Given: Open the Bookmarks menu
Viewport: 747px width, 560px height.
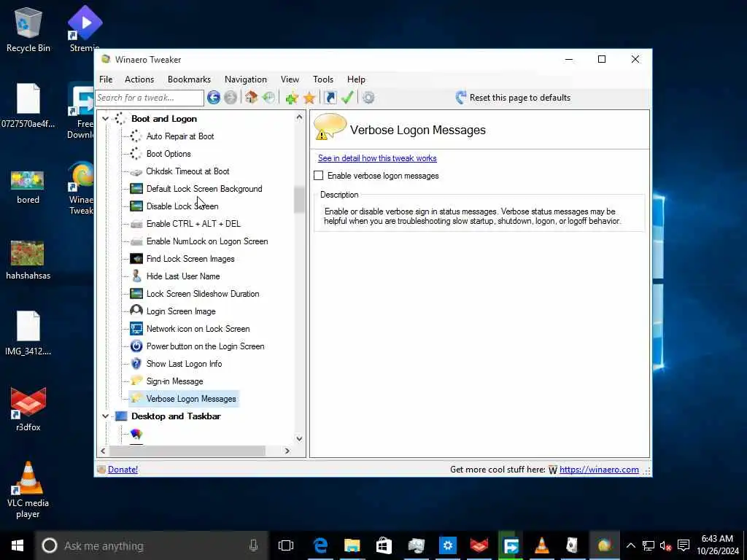Looking at the screenshot, I should click(x=189, y=79).
